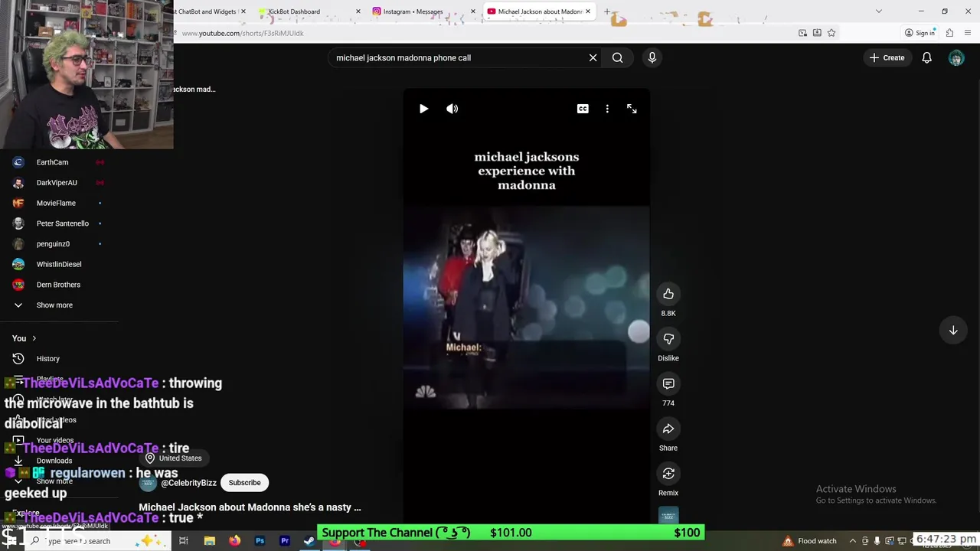Open YouTube notifications bell
Image resolution: width=980 pixels, height=551 pixels.
[x=926, y=57]
